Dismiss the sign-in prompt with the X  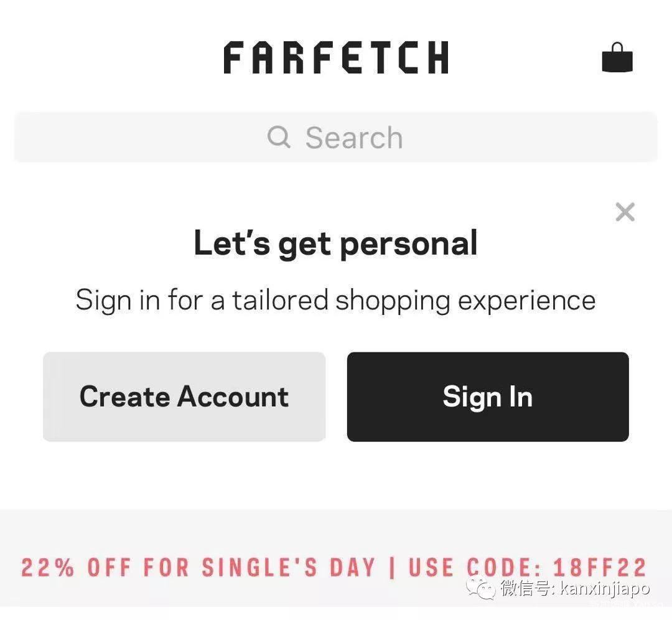625,212
